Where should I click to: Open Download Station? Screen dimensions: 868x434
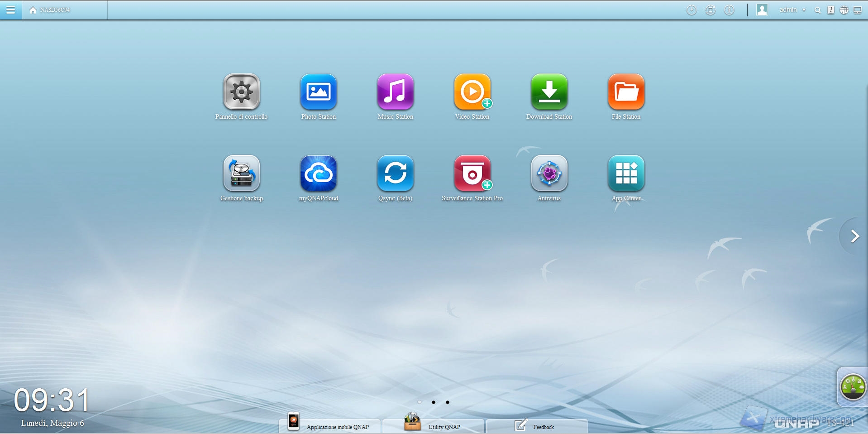[549, 92]
